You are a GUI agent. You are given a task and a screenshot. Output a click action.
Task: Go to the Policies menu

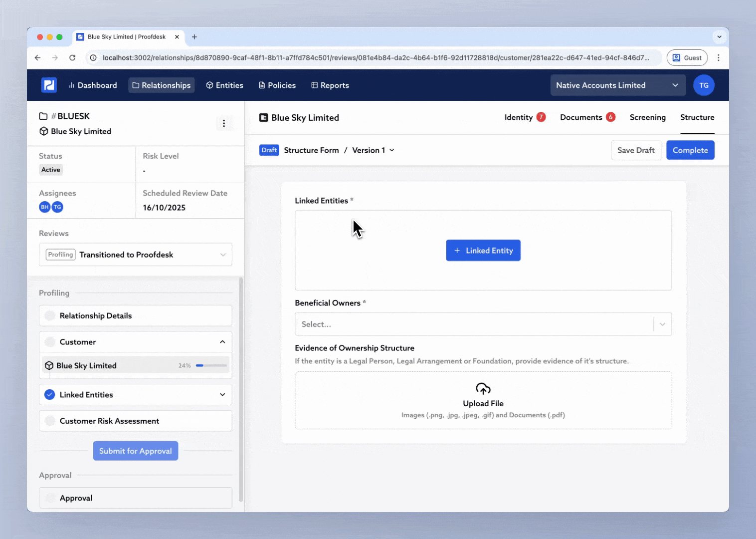click(x=277, y=85)
